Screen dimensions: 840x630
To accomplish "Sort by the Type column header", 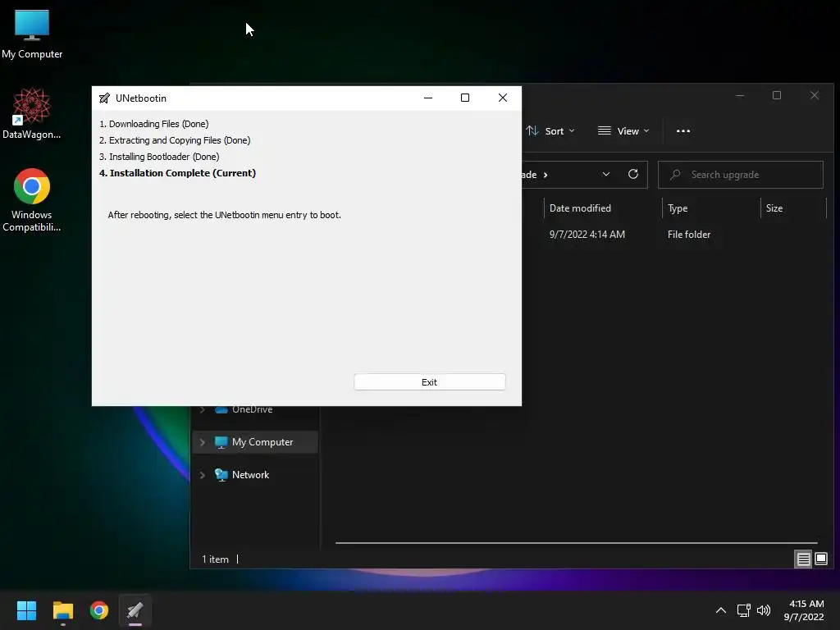I will click(678, 208).
